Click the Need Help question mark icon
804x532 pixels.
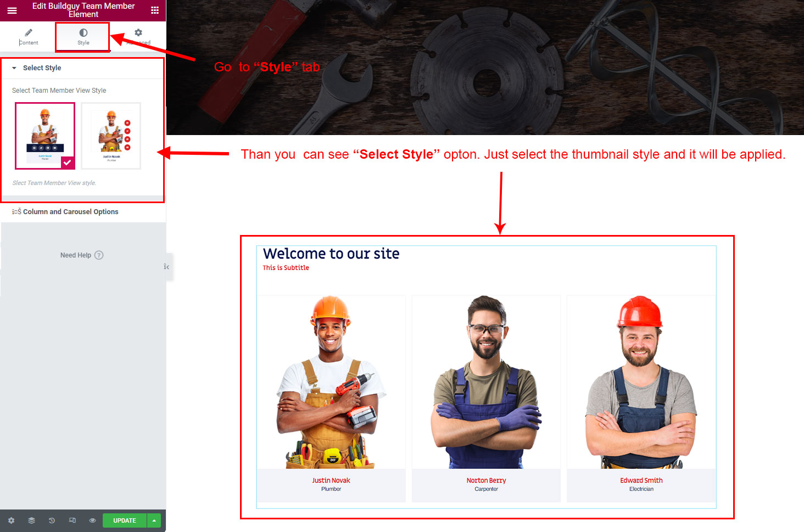(99, 255)
